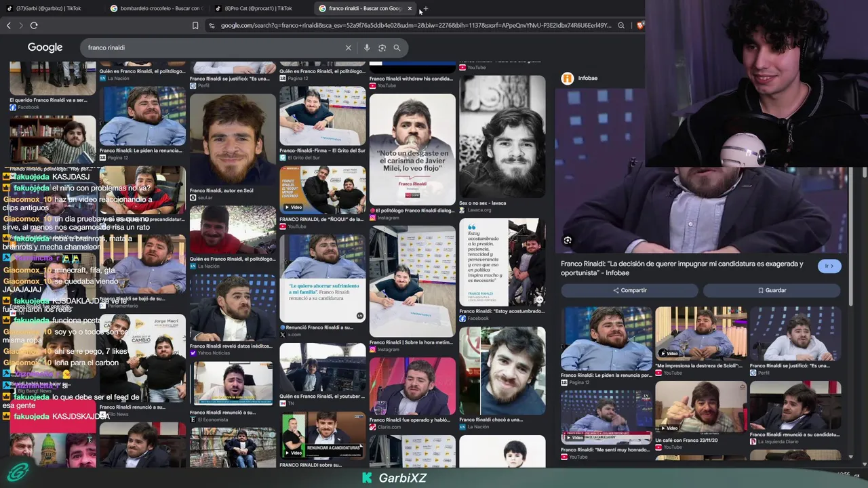Open the 'Franco Rinaldi, autor en Seúl' image
The image size is (868, 488).
(233, 140)
